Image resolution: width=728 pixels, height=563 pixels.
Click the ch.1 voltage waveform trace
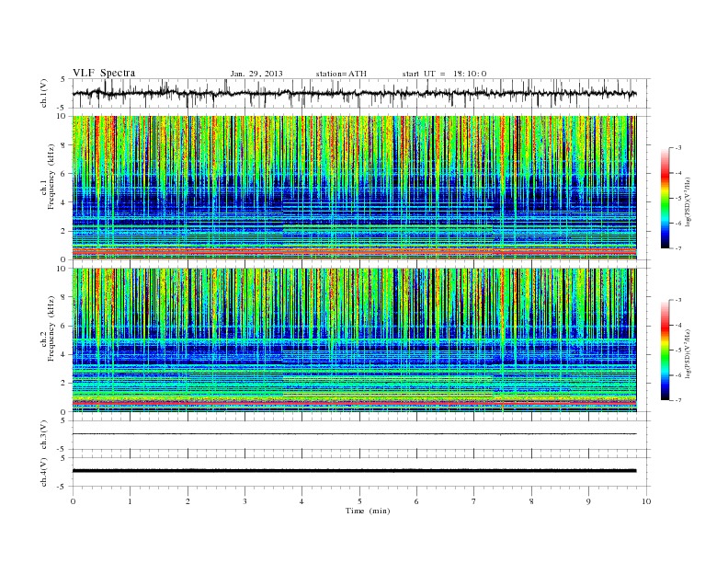(x=355, y=93)
